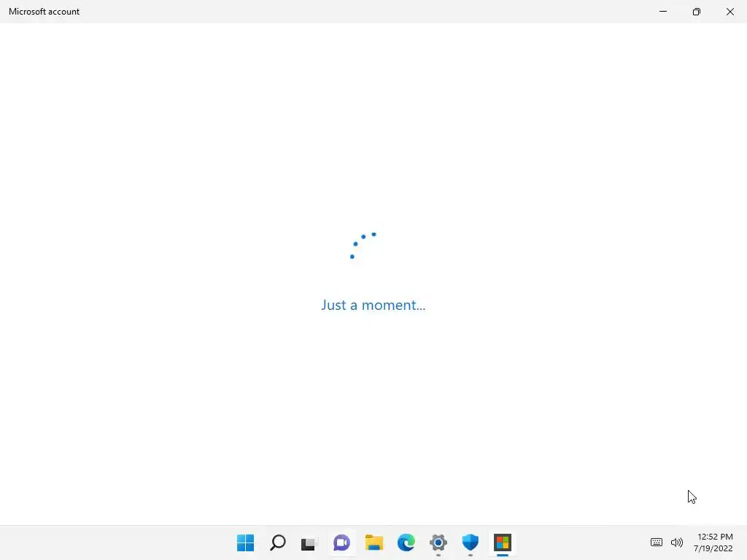Click the 'Just a moment...' text
This screenshot has height=560, width=747.
[373, 305]
